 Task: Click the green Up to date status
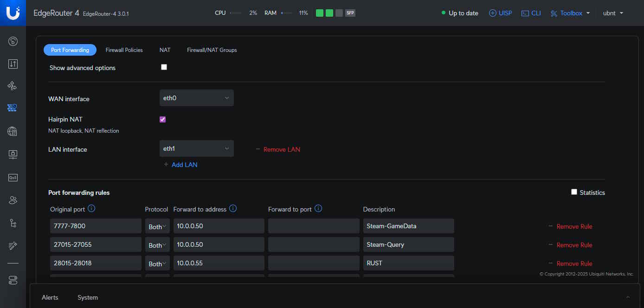click(x=460, y=13)
